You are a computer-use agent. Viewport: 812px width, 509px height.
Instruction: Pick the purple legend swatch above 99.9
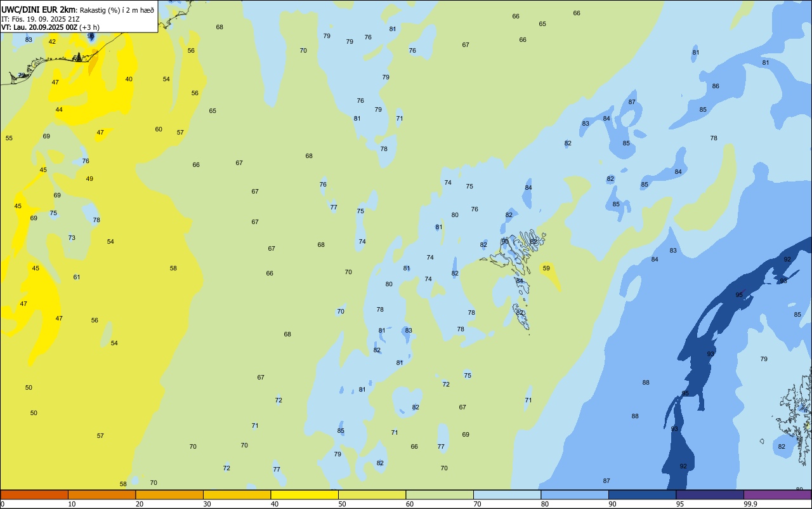click(777, 494)
